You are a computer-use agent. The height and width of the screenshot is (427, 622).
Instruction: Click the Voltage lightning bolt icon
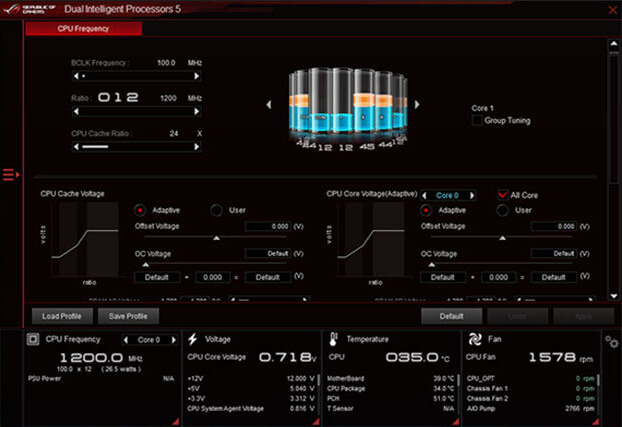(x=193, y=340)
